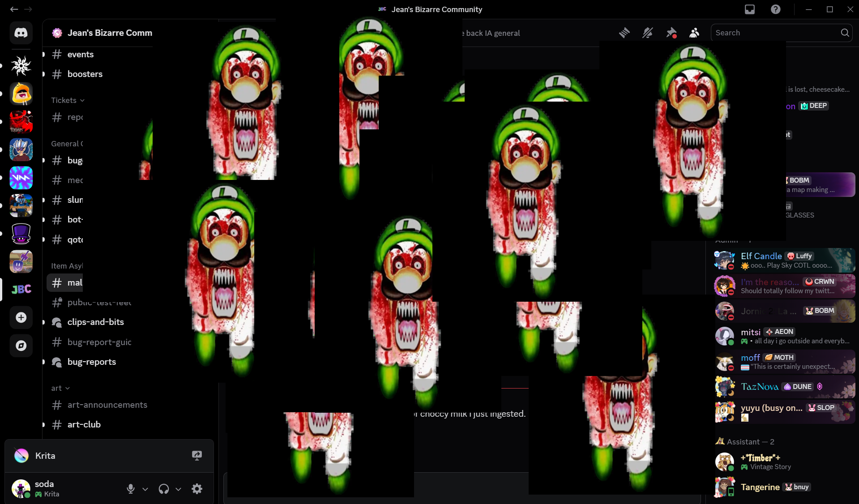Open mitsi's member profile

point(784,336)
